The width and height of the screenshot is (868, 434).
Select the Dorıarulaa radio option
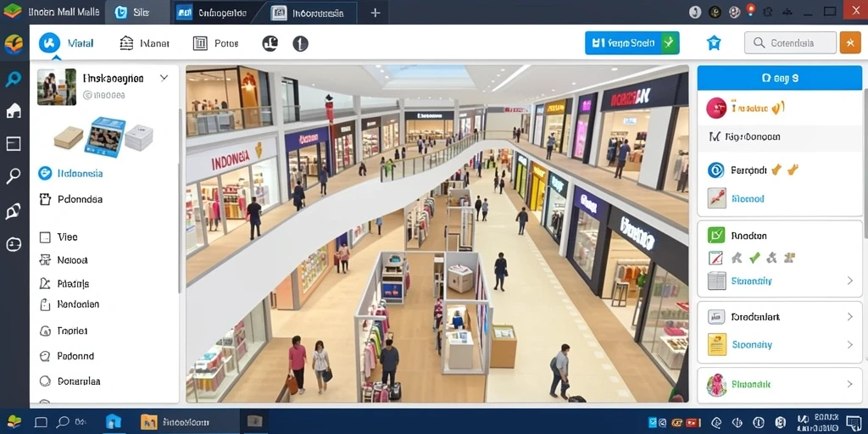click(46, 381)
